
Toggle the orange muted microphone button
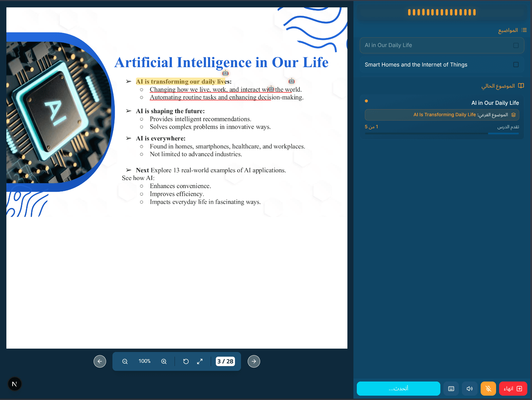488,389
